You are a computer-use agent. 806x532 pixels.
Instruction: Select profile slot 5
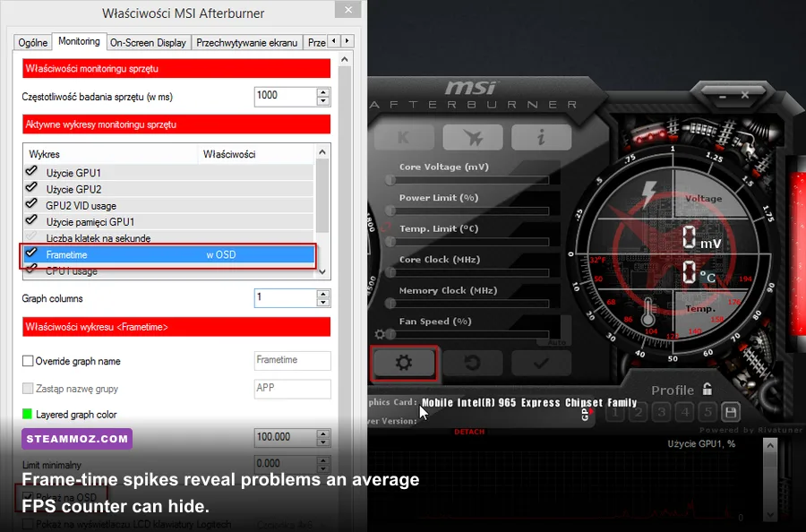tap(707, 412)
